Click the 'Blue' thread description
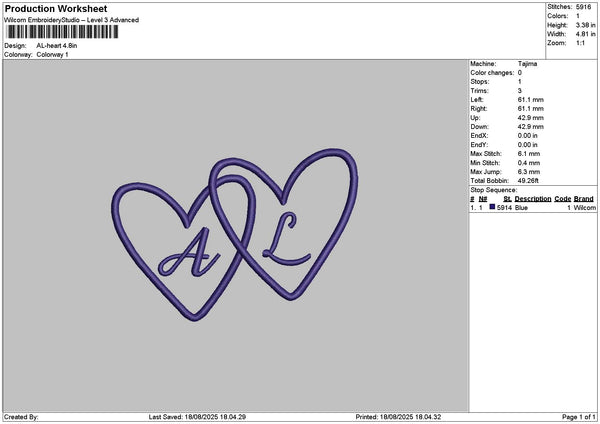 point(521,208)
